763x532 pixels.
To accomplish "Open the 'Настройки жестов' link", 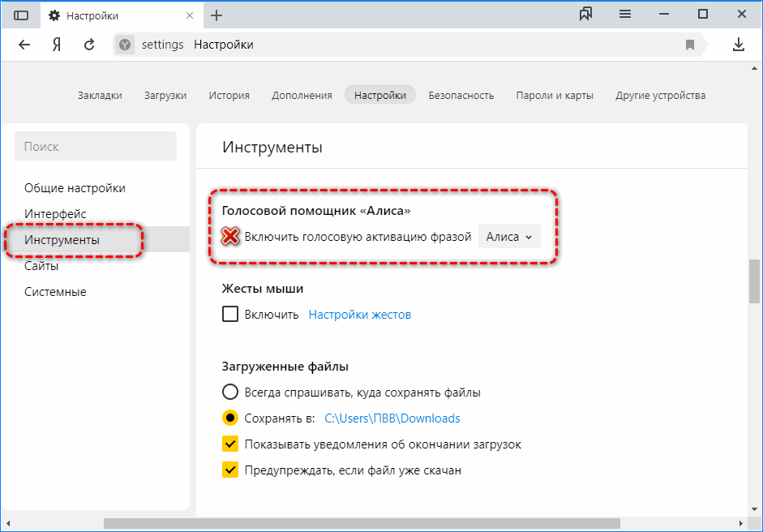I will [x=359, y=315].
